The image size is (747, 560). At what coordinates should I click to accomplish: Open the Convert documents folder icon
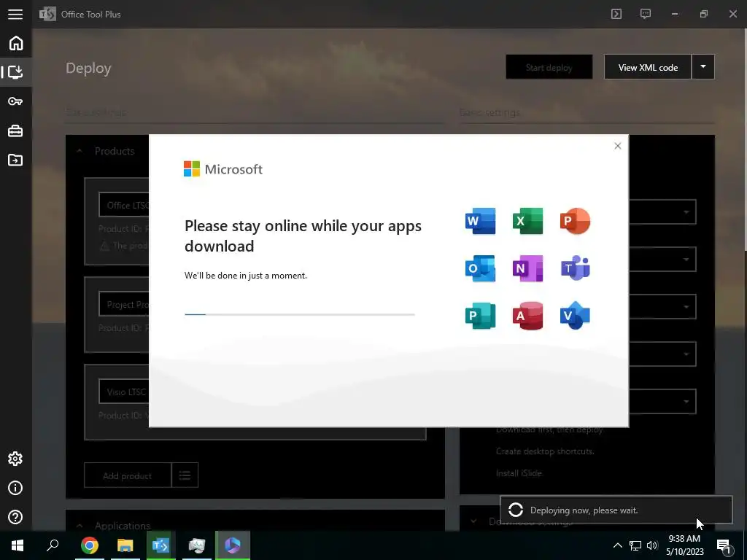tap(16, 160)
